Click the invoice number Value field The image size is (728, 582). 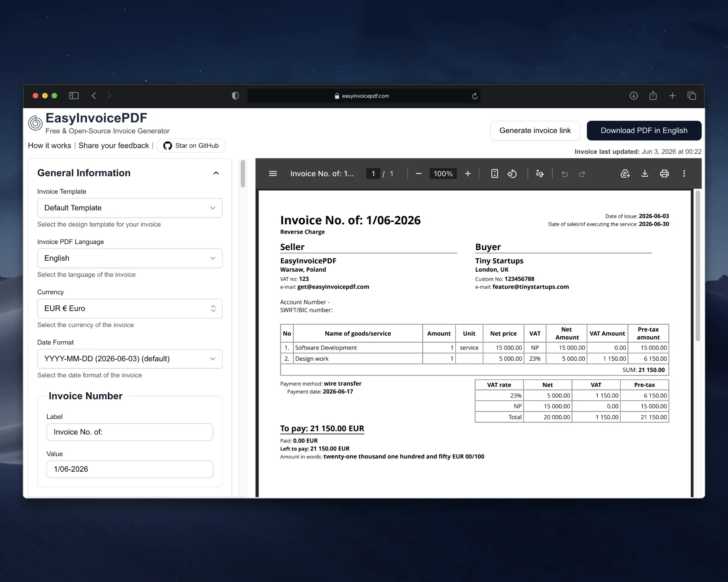click(130, 469)
